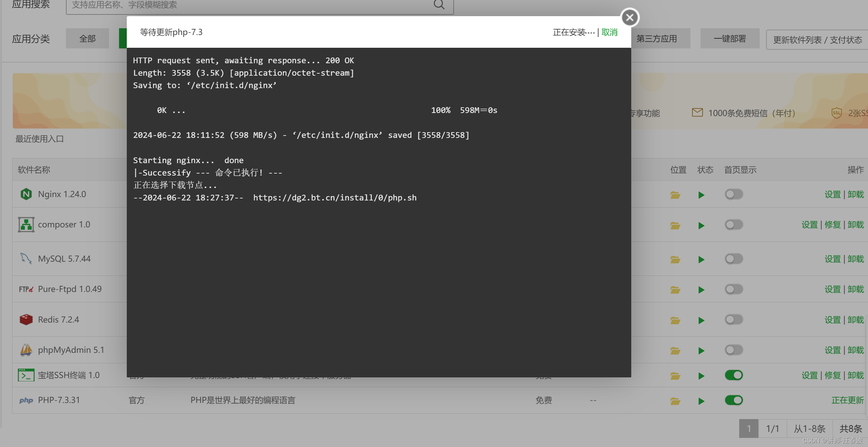Click 修复 for 宝塔SSH终端 1.0
The image size is (868, 447).
click(833, 375)
